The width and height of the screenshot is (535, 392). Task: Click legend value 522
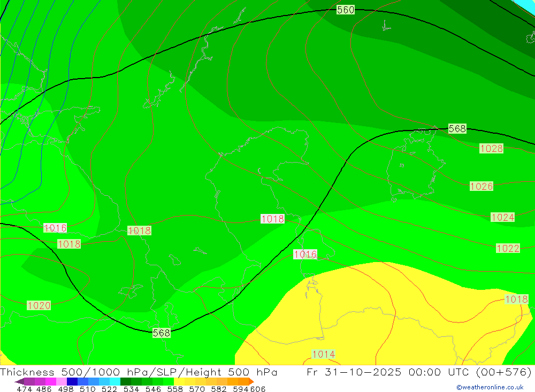(x=110, y=389)
